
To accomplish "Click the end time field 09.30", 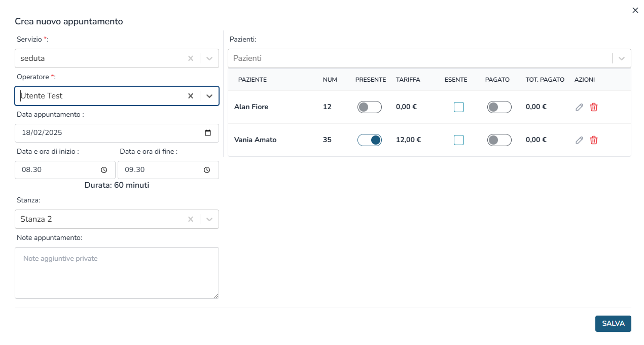I will [168, 170].
